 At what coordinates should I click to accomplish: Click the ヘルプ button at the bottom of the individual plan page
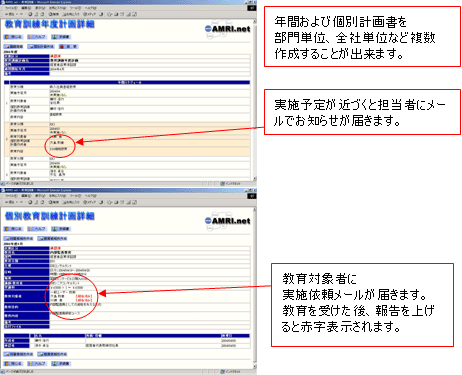37,363
